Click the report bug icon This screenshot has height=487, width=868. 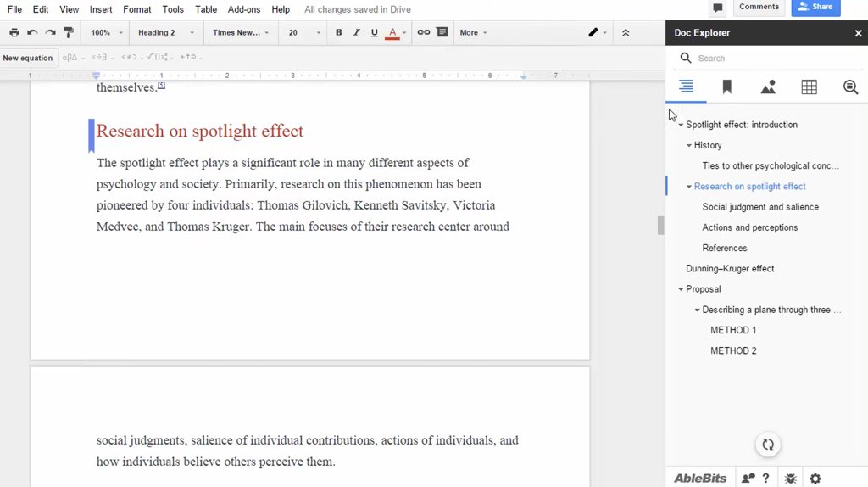coord(790,479)
